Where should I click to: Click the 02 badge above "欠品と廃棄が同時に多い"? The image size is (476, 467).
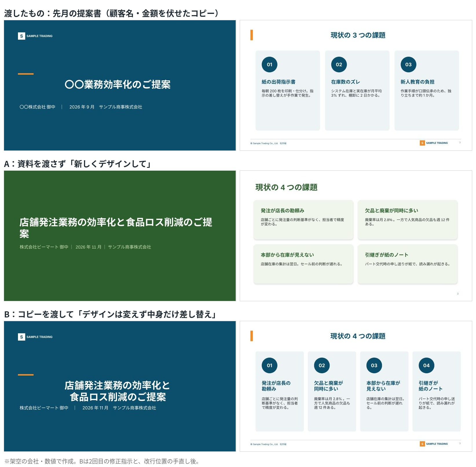point(322,365)
